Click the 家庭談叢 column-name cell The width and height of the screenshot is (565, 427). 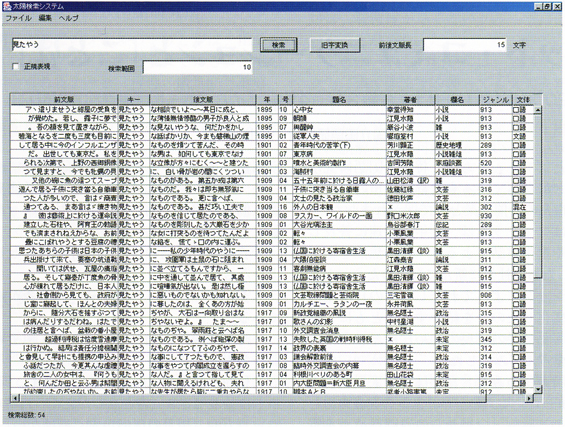[457, 163]
